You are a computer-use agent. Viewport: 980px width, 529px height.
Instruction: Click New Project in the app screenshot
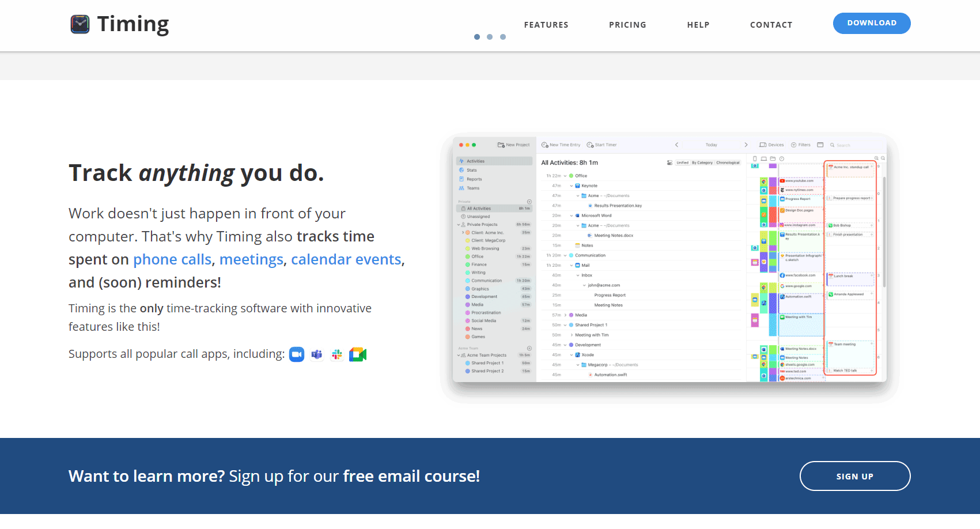[x=513, y=145]
